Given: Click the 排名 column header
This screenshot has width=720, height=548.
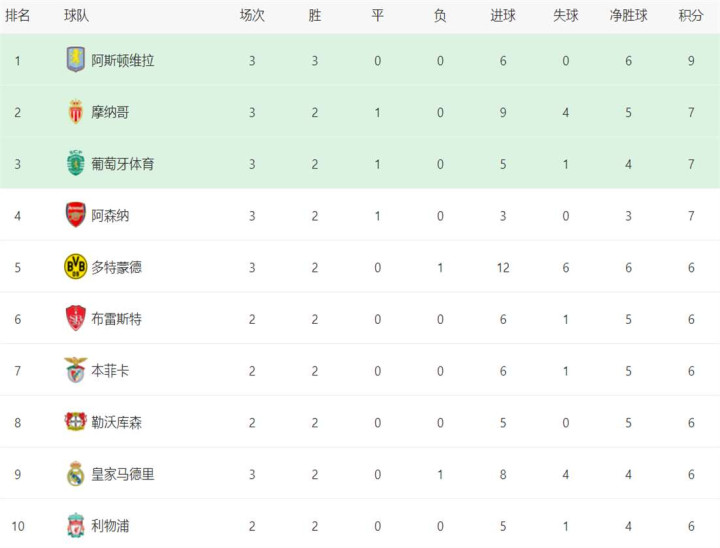Looking at the screenshot, I should click(x=17, y=16).
